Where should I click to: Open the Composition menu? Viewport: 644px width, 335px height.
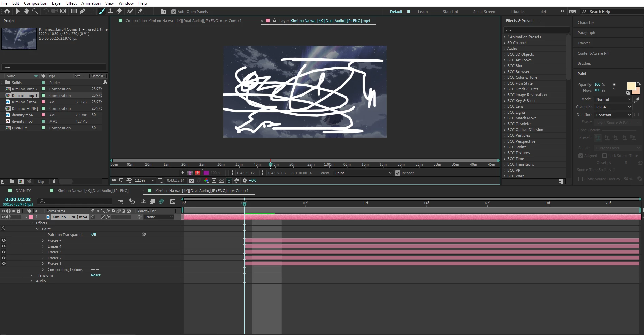(x=35, y=3)
